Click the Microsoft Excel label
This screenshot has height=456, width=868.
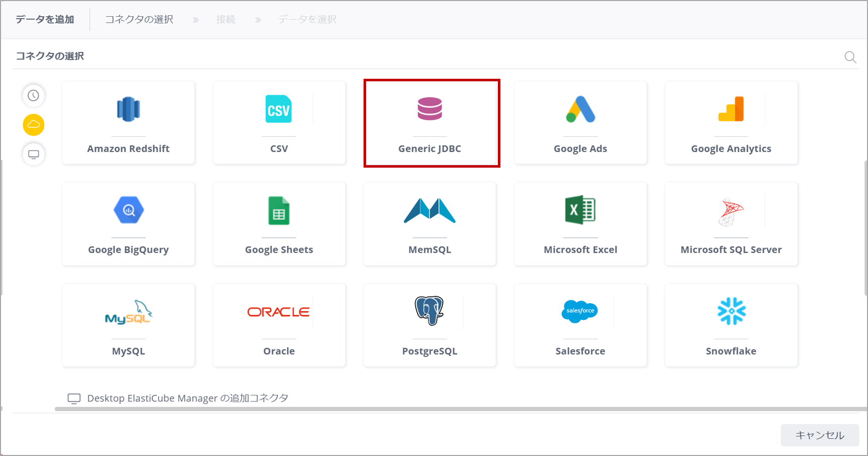point(580,249)
